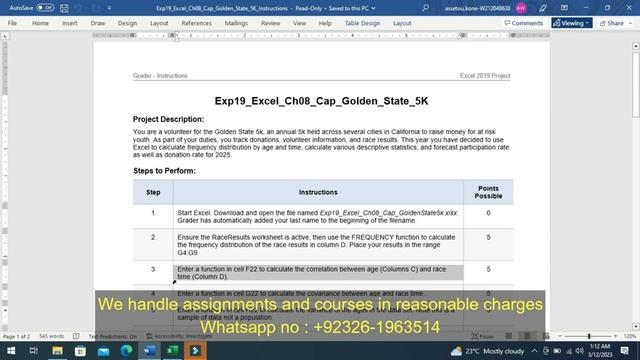This screenshot has width=640, height=360.
Task: Click the Save icon in title bar
Action: (64, 8)
